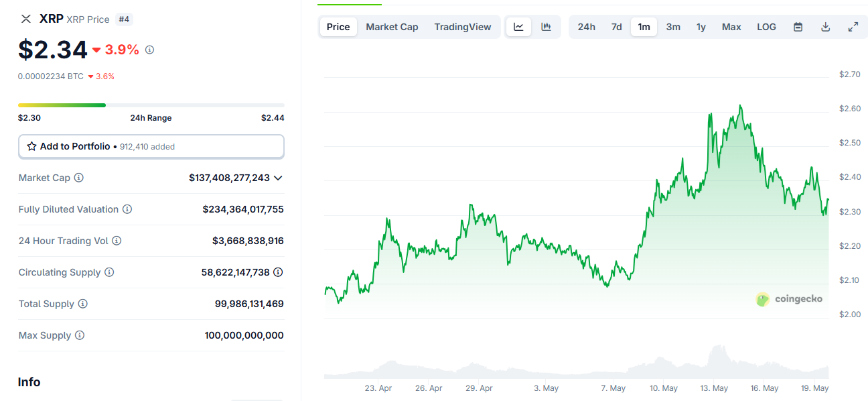
Task: Switch to candlestick chart view icon
Action: pyautogui.click(x=546, y=27)
